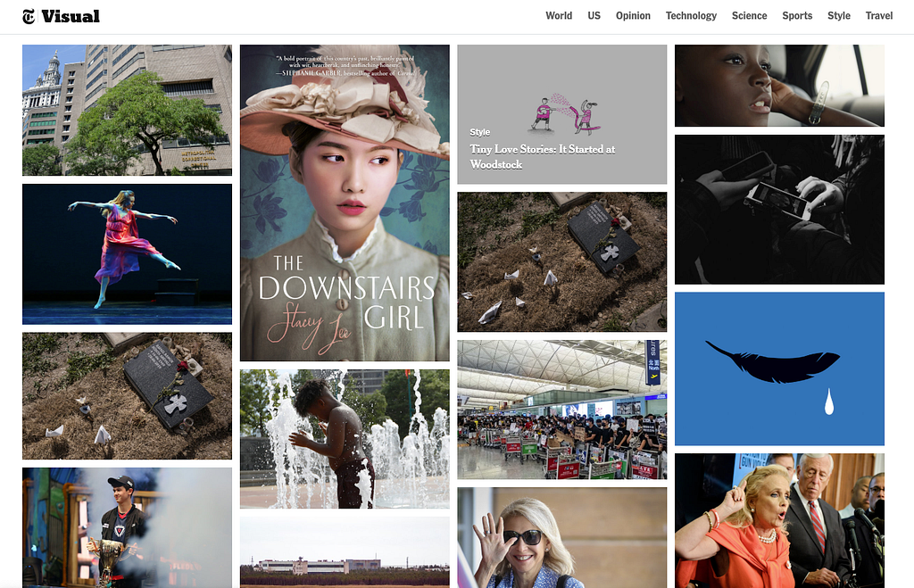This screenshot has width=914, height=588.
Task: Open the Travel section
Action: pyautogui.click(x=879, y=16)
